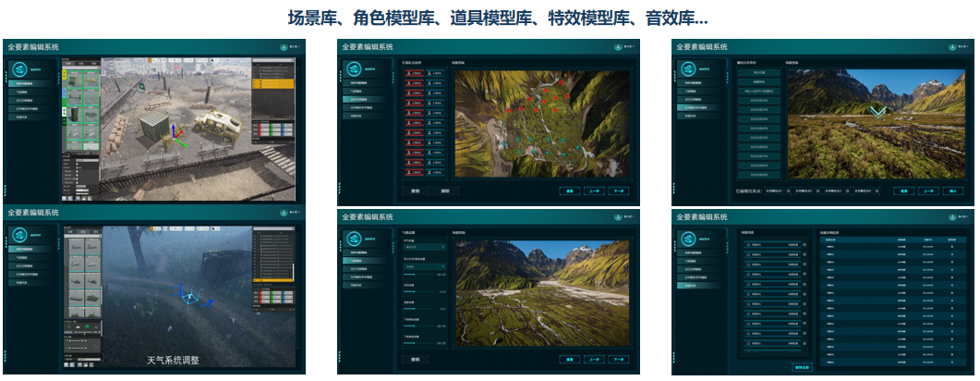Open user avatar menu in red-marker deployment map window
980x381 pixels.
(618, 47)
